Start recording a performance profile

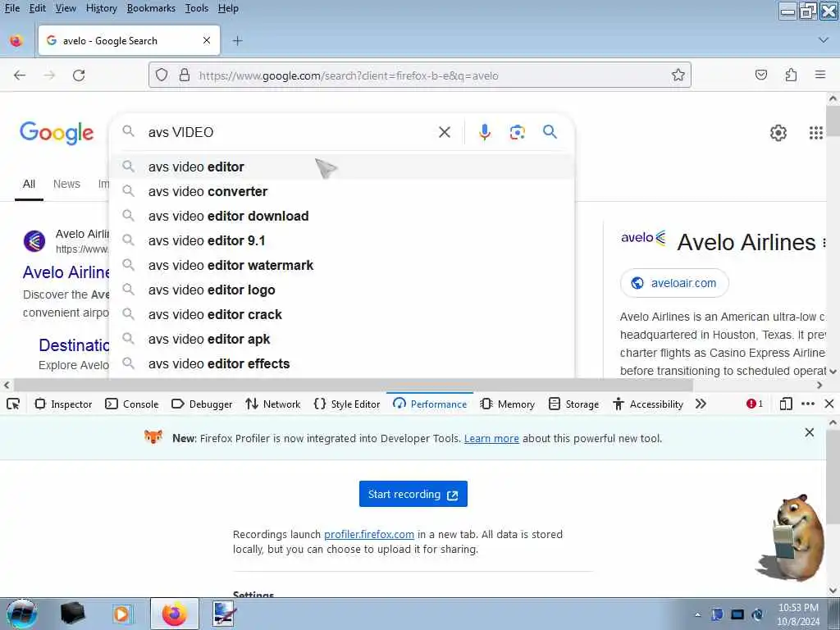point(413,494)
